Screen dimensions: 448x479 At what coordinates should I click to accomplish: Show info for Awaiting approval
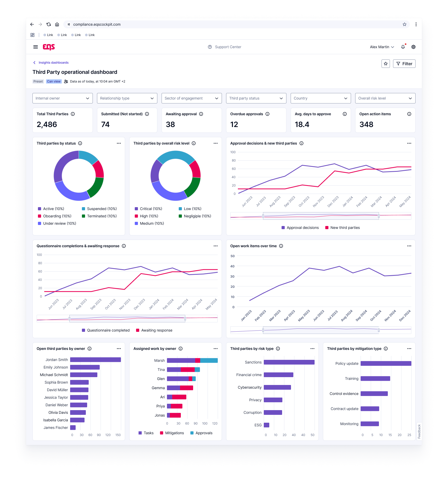201,114
